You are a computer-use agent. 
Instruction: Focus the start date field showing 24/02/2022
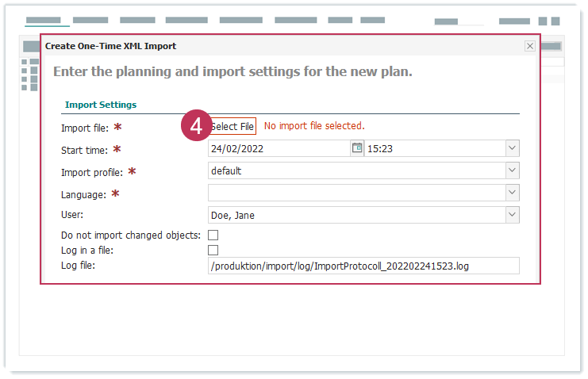point(278,148)
